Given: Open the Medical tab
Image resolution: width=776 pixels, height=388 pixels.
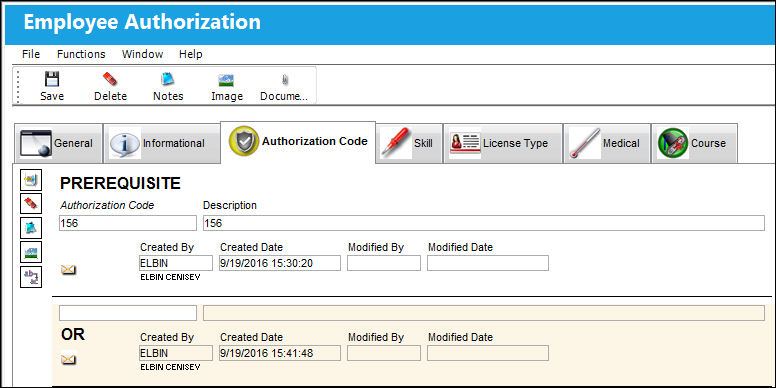Looking at the screenshot, I should click(607, 143).
